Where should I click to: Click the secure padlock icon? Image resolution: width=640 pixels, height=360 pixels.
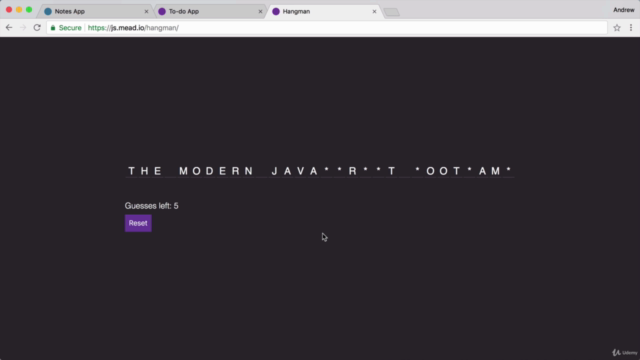click(53, 28)
